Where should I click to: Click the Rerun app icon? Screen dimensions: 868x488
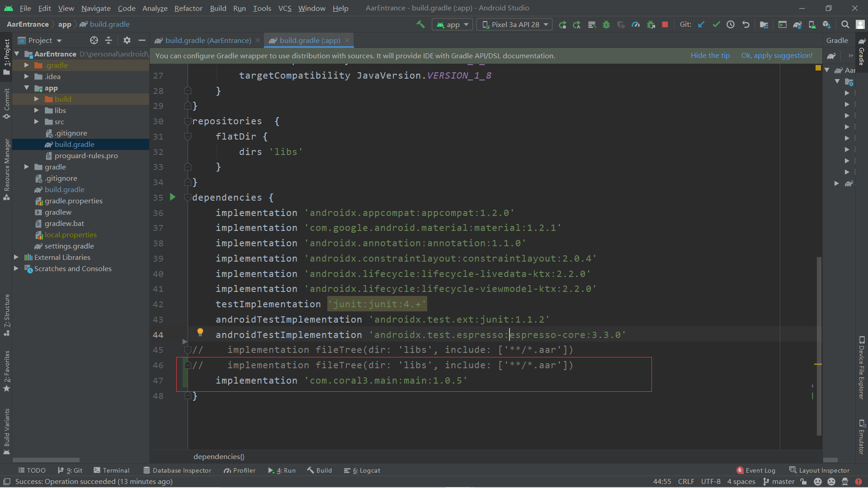[x=562, y=25]
